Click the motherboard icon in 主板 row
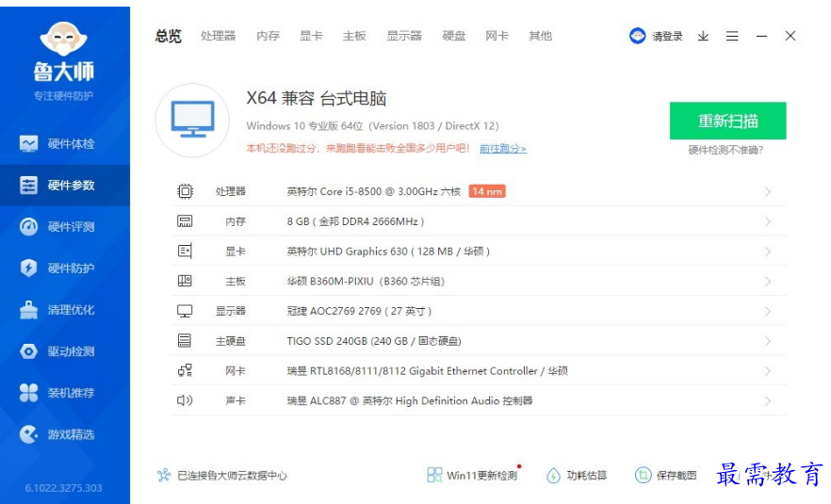This screenshot has width=831, height=504. (185, 281)
